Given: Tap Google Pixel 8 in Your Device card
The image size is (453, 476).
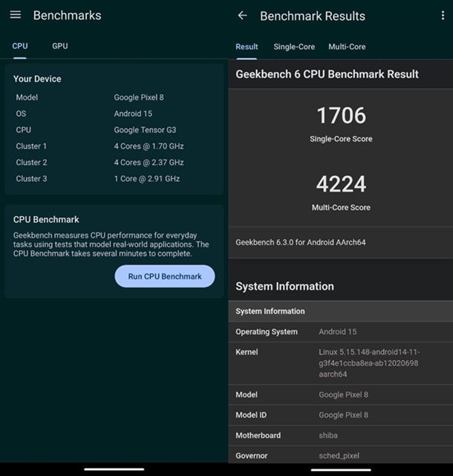Looking at the screenshot, I should [x=139, y=97].
